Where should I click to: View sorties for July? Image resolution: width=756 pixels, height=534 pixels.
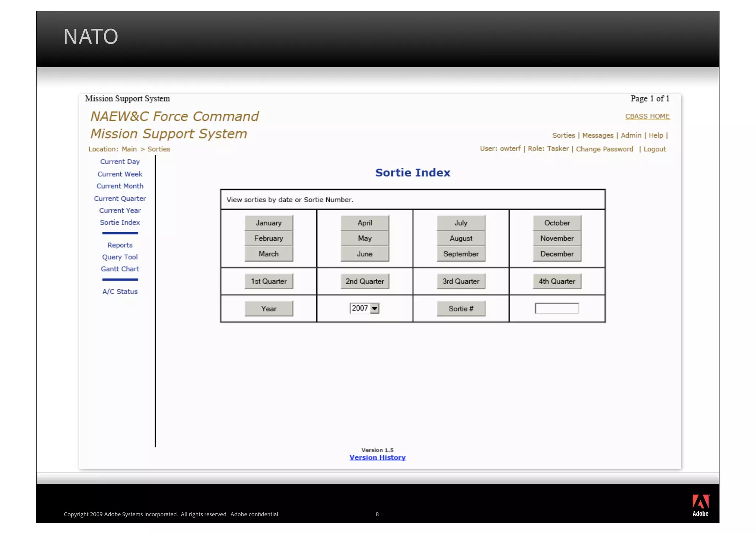pyautogui.click(x=461, y=223)
